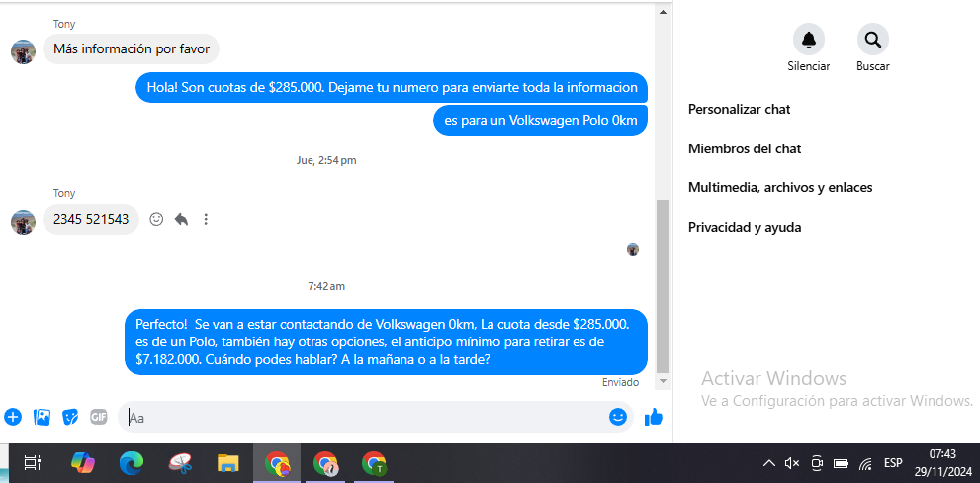Image resolution: width=980 pixels, height=483 pixels.
Task: Click the chat scrollbar thumb
Action: pyautogui.click(x=664, y=286)
